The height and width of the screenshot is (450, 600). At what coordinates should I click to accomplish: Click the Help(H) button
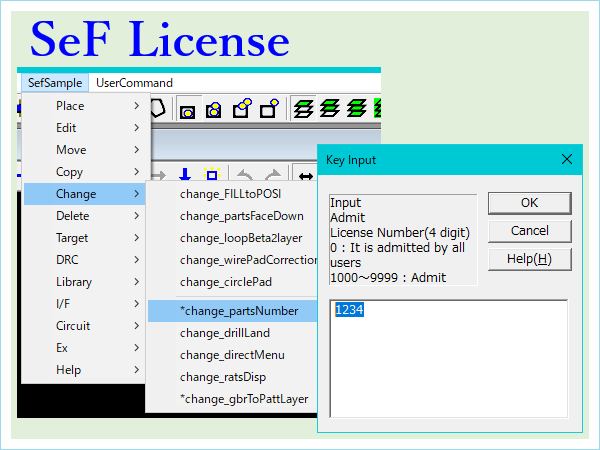[x=529, y=259]
